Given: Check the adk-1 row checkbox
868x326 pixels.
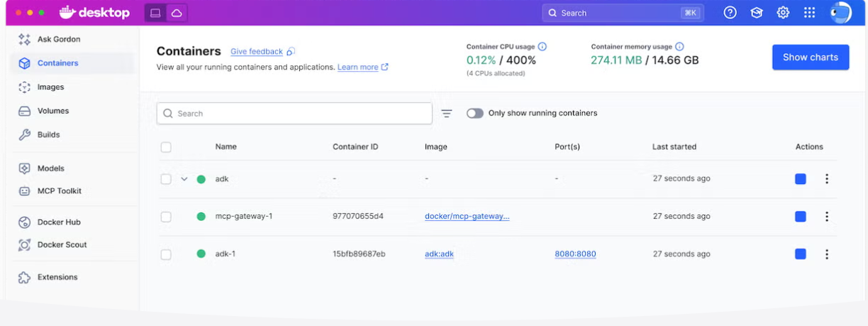Looking at the screenshot, I should (x=166, y=254).
